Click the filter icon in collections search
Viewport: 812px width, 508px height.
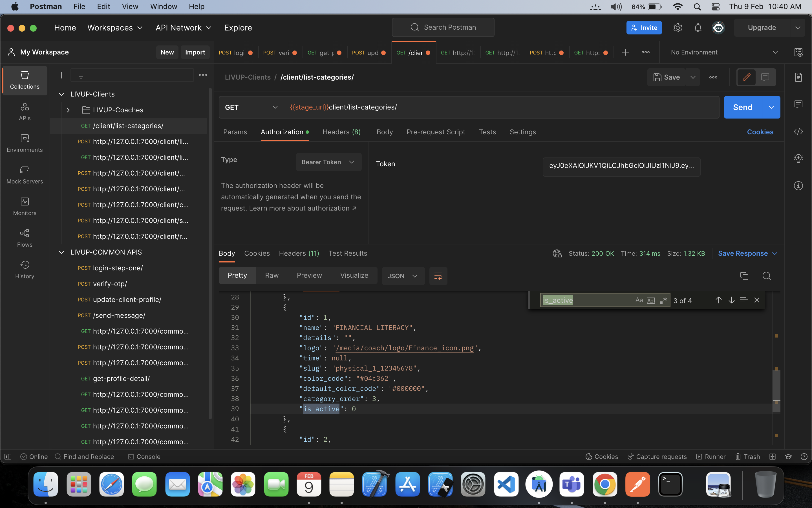[81, 75]
